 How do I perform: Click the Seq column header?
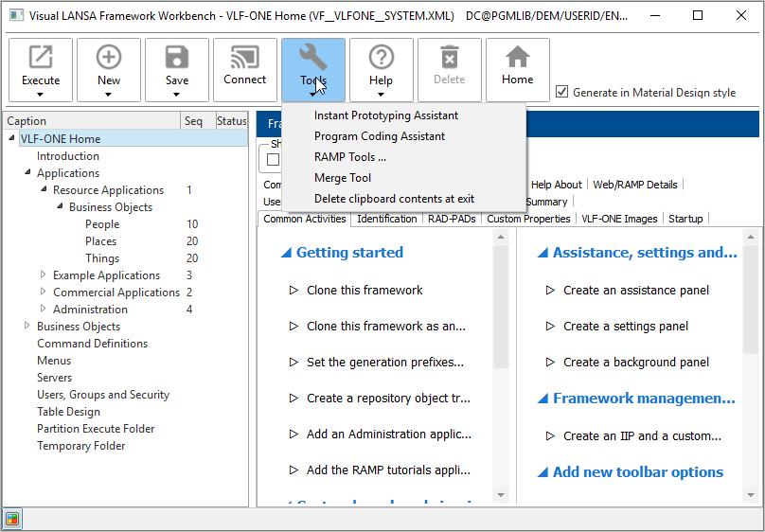point(198,121)
